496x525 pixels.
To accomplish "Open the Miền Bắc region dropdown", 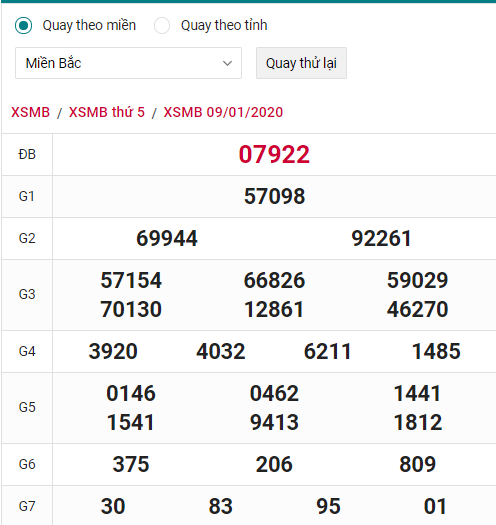I will (x=128, y=63).
